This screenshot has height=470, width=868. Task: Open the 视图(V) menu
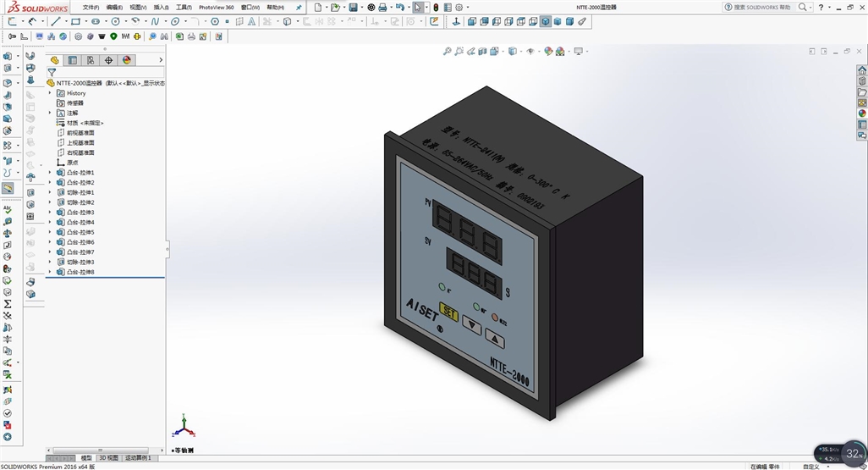138,8
